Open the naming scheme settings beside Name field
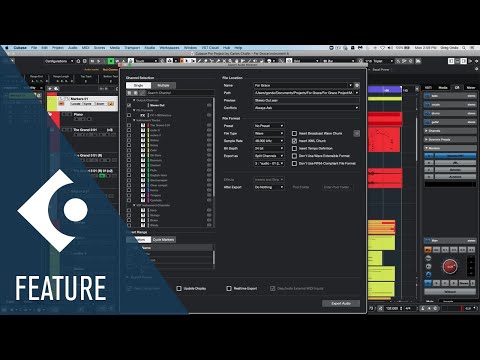 [x=357, y=85]
